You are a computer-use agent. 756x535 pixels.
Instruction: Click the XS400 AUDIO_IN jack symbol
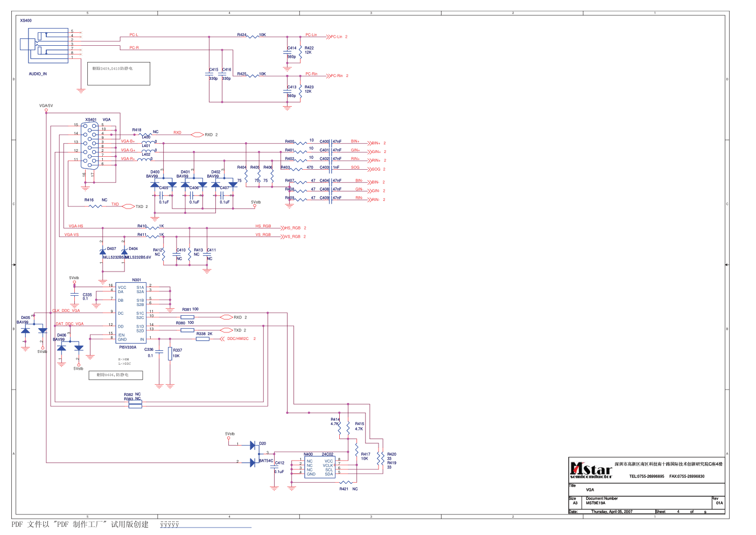coord(44,46)
